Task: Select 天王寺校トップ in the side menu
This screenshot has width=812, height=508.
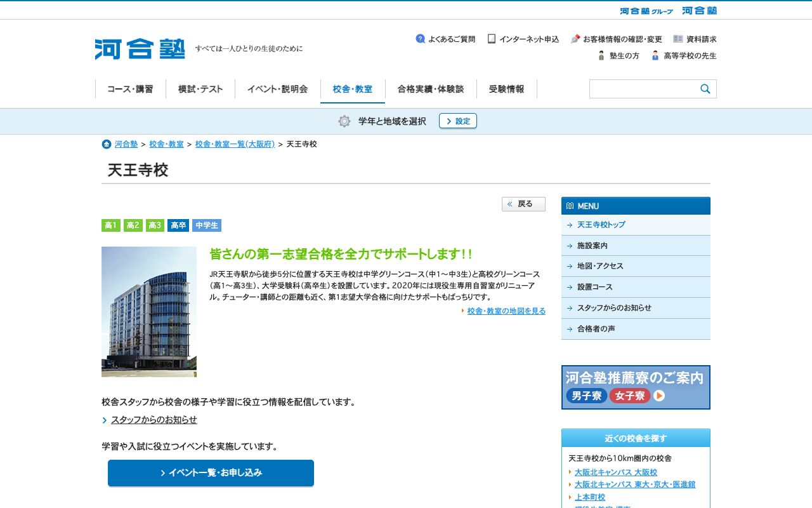Action: click(636, 225)
